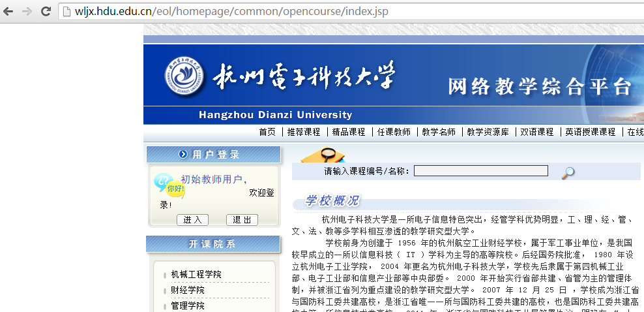Click the Hangzhou Dianzi University banner text

pyautogui.click(x=275, y=115)
